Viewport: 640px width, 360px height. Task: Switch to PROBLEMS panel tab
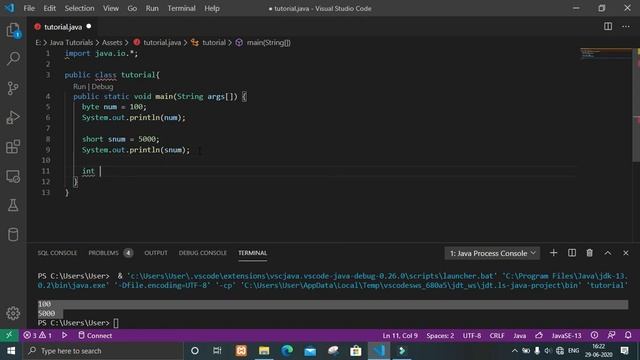[x=103, y=253]
